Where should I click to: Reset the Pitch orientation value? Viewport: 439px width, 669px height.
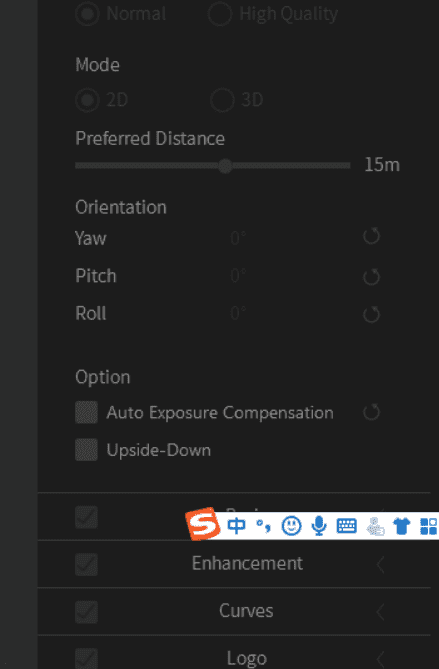371,276
